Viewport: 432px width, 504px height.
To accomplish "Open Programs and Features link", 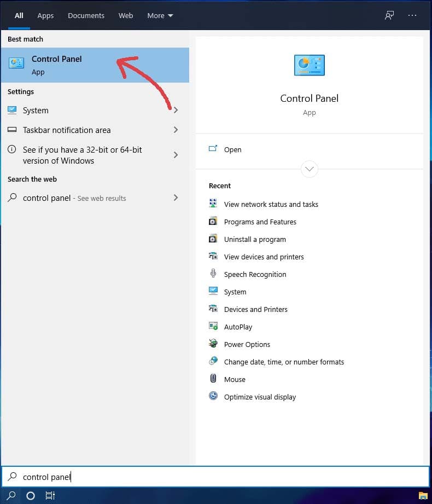I will [x=260, y=222].
